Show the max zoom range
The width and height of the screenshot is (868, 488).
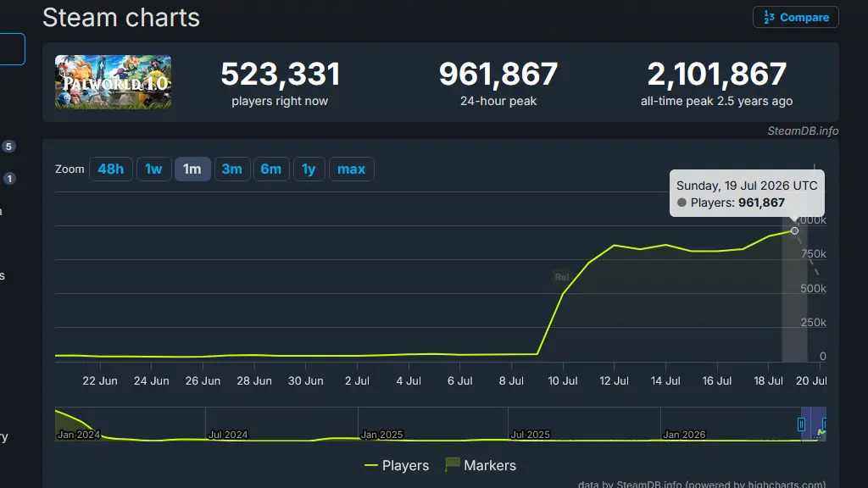pyautogui.click(x=352, y=169)
